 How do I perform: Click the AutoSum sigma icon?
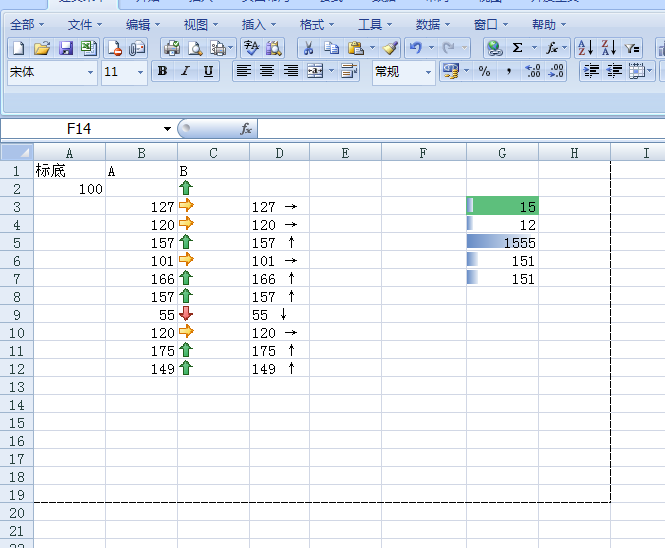pos(517,48)
